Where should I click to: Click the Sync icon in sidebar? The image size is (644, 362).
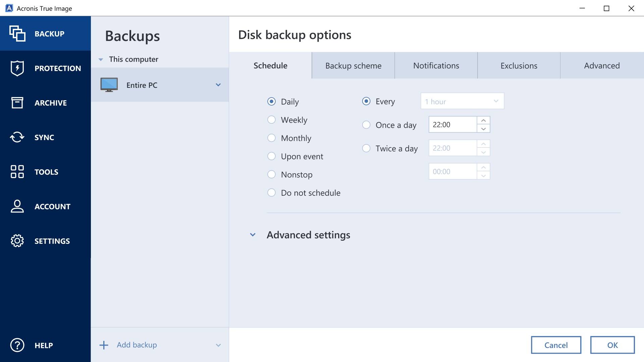[17, 137]
